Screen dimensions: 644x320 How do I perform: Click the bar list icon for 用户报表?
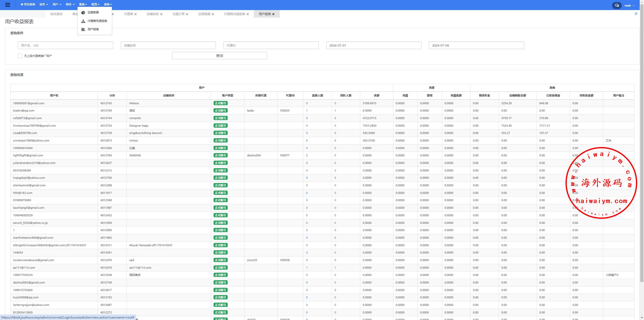[x=83, y=29]
